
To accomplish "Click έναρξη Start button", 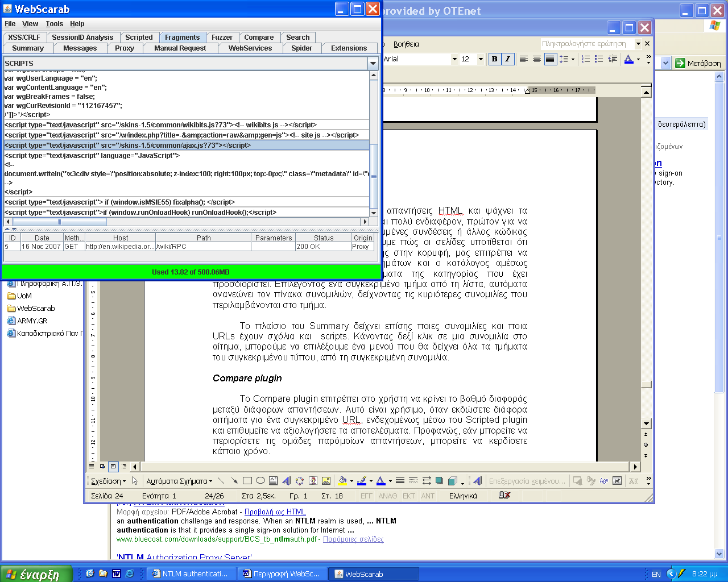I will click(x=36, y=574).
